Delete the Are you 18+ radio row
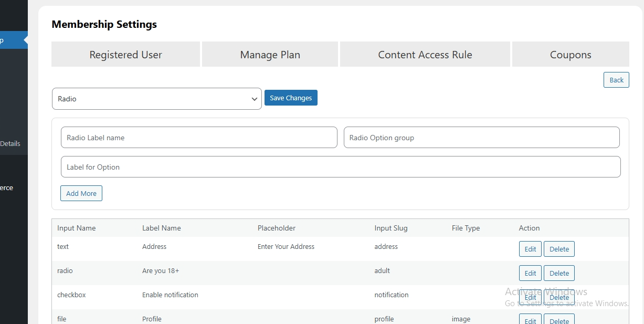 tap(559, 273)
